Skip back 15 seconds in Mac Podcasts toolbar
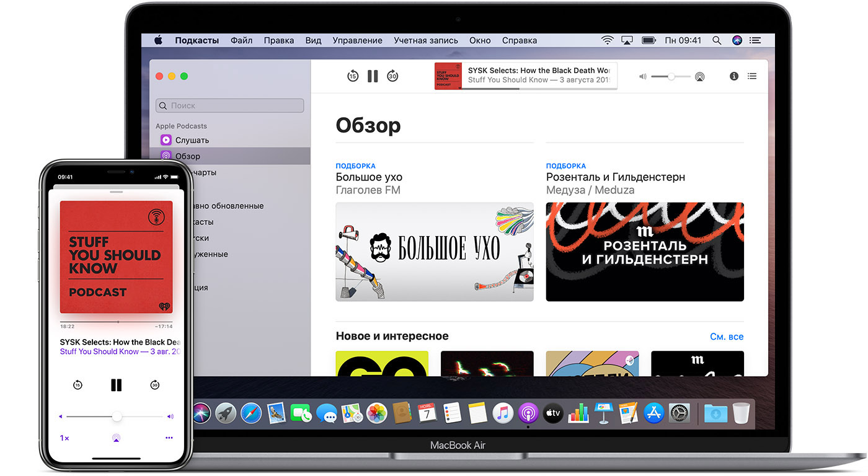Viewport: 868px width, 476px height. [353, 76]
